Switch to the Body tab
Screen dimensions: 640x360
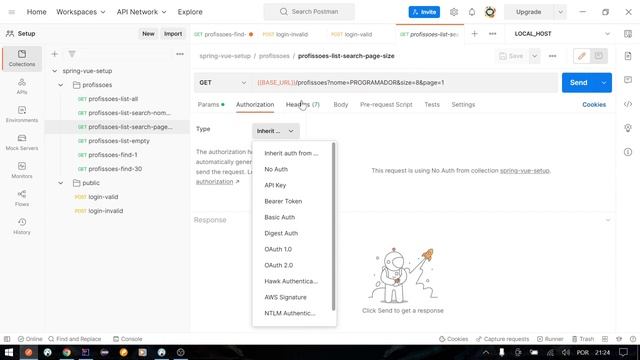pos(340,104)
